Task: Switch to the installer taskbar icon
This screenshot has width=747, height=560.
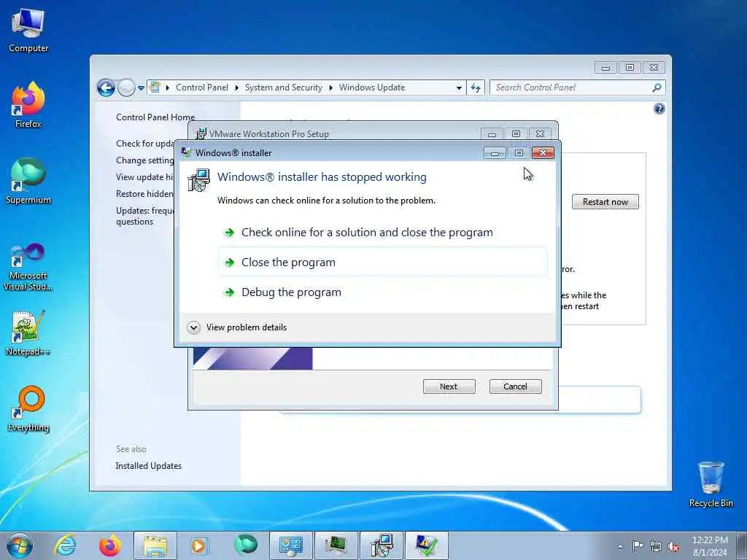Action: tap(381, 545)
